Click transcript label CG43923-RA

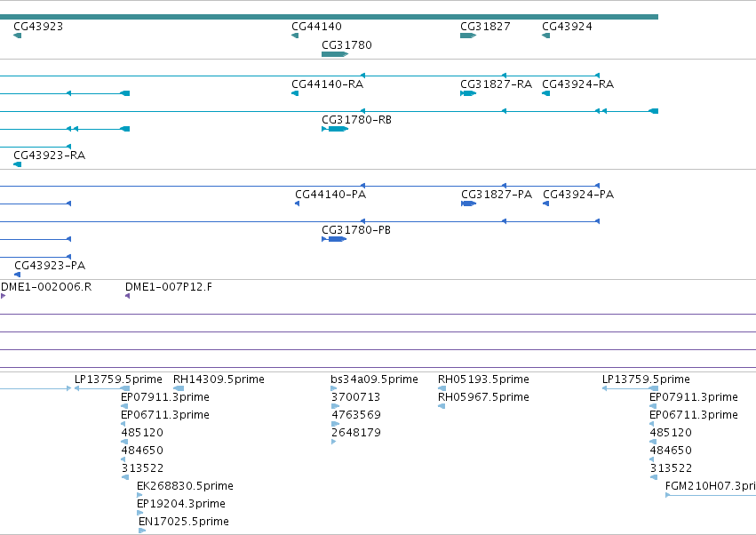click(49, 156)
